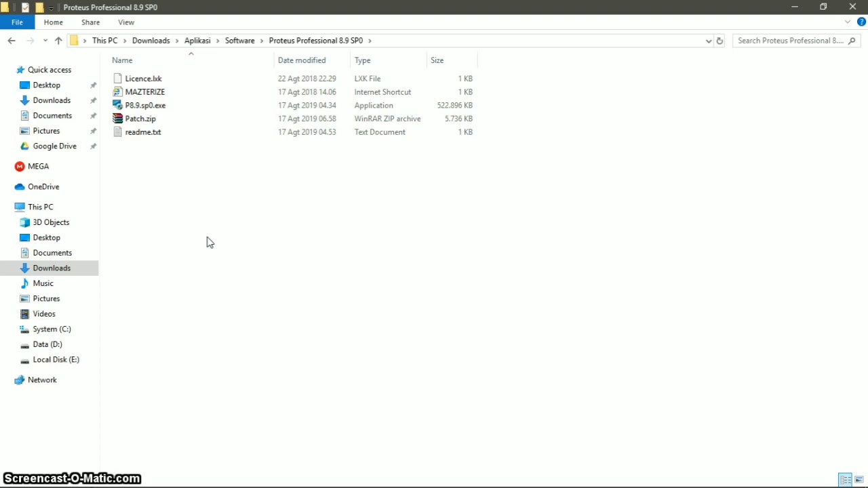Expand breadcrumb arrow after Downloads
Image resolution: width=868 pixels, height=488 pixels.
click(x=177, y=41)
